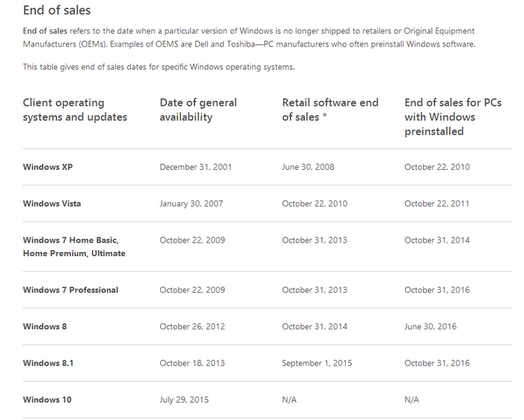Image resolution: width=524 pixels, height=420 pixels.
Task: Click End of sales for PCs header
Action: click(x=453, y=117)
